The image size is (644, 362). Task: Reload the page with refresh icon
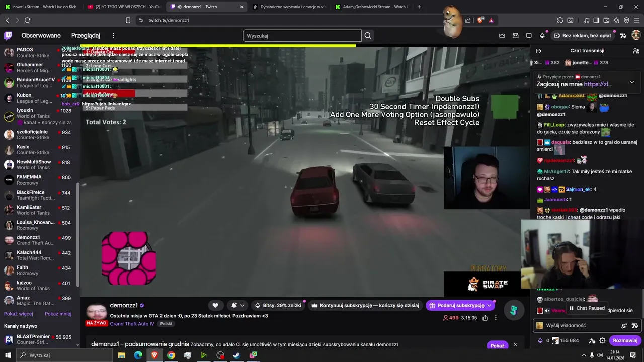pos(27,20)
